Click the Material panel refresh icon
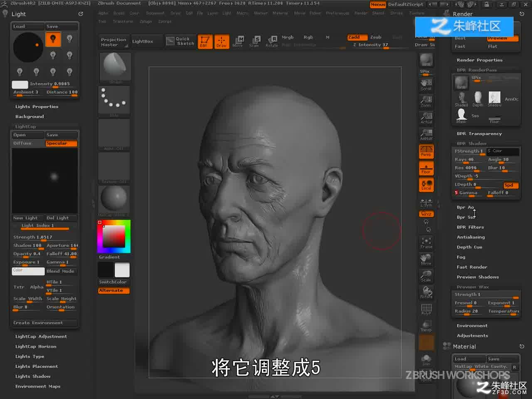The width and height of the screenshot is (532, 399). pyautogui.click(x=522, y=346)
